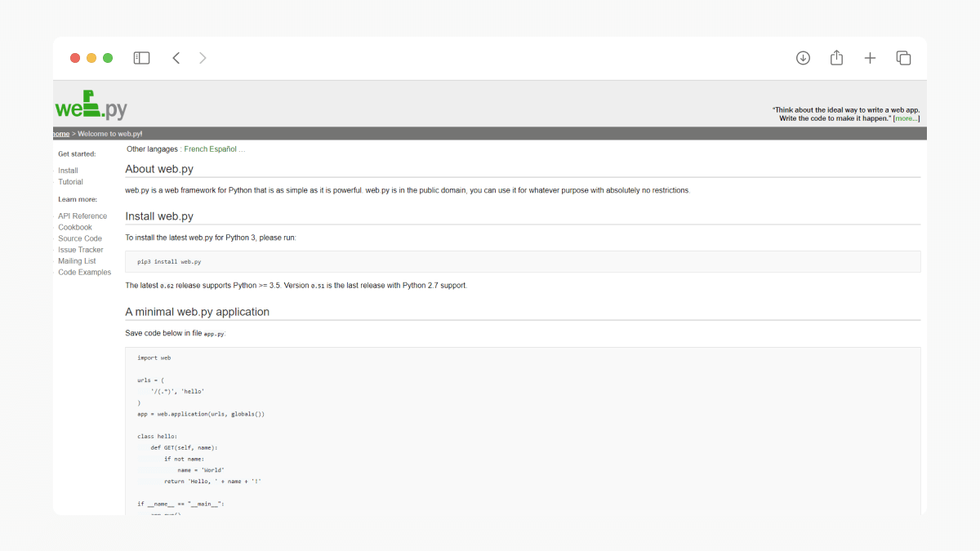The image size is (980, 551).
Task: Click the Learn more: sidebar label
Action: [x=78, y=199]
